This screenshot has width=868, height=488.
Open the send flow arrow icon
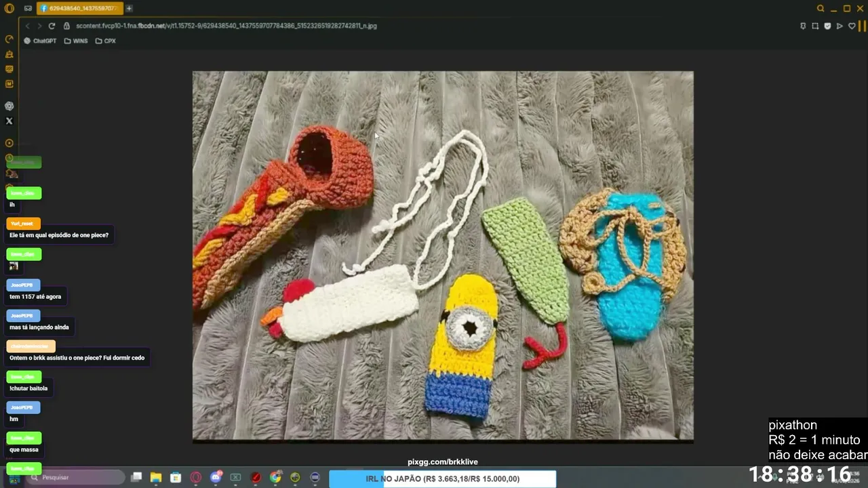pyautogui.click(x=840, y=26)
